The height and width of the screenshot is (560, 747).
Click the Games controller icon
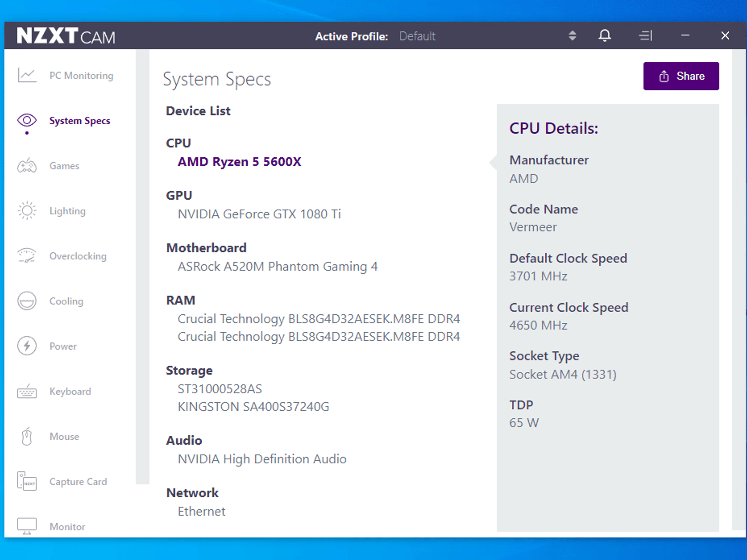27,166
